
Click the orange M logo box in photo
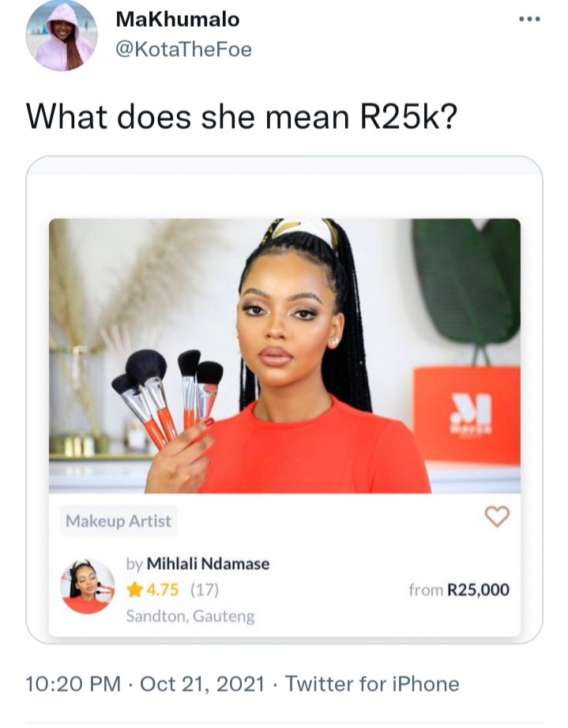click(x=466, y=416)
